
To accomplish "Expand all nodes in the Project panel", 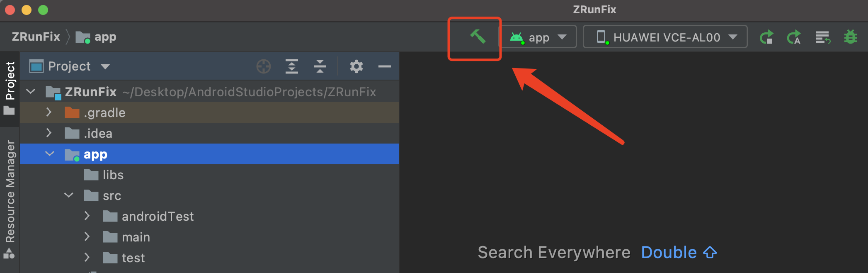I will pyautogui.click(x=291, y=66).
